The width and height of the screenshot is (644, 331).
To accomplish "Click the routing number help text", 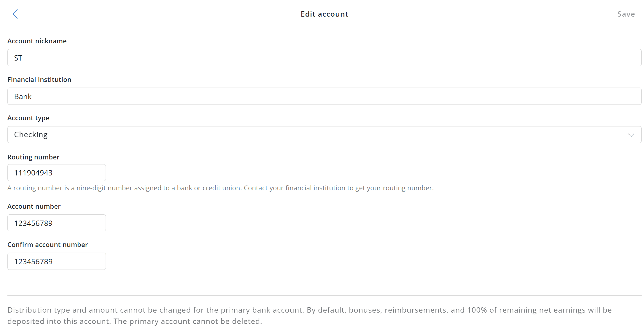I will tap(220, 188).
